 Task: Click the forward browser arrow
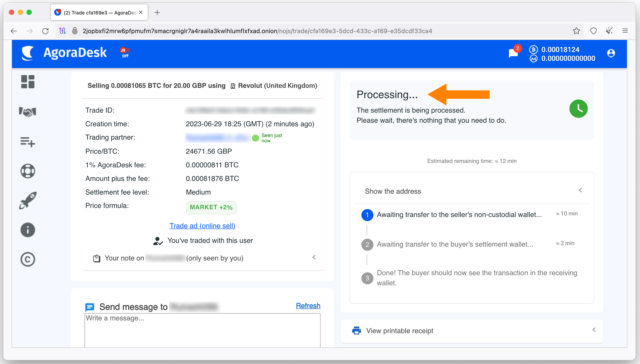tap(30, 31)
